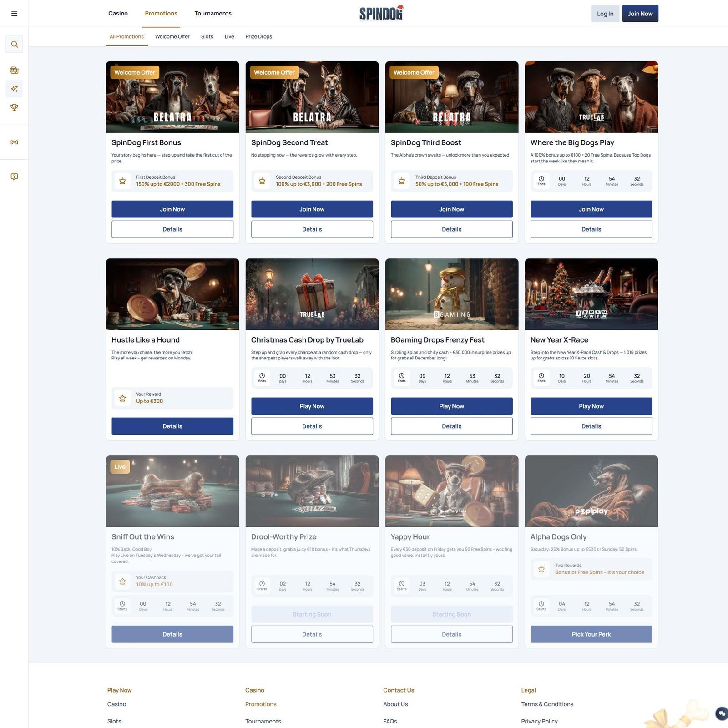
Task: Click the "Christmas Cash Drop by TrueLab" title
Action: pos(307,340)
